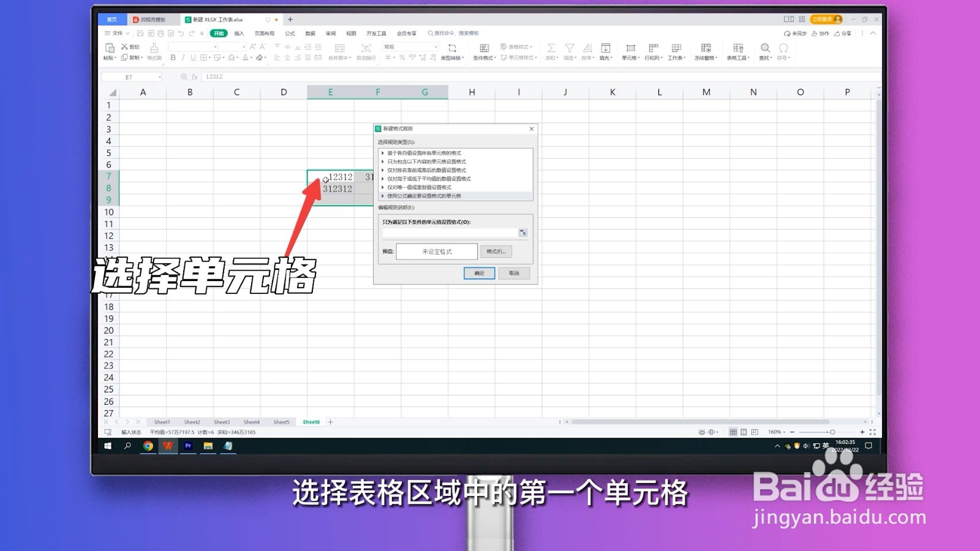This screenshot has width=980, height=551.
Task: Click the Table Tools (表格工具) icon
Action: (738, 48)
